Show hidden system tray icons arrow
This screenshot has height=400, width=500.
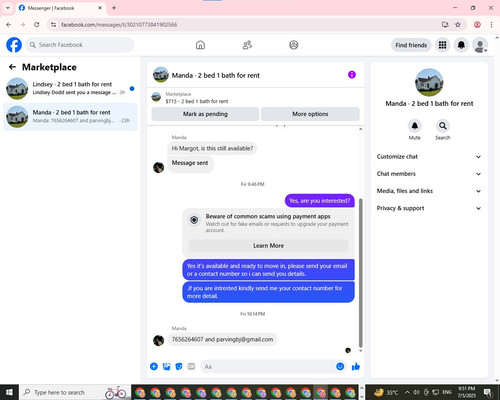[x=407, y=392]
